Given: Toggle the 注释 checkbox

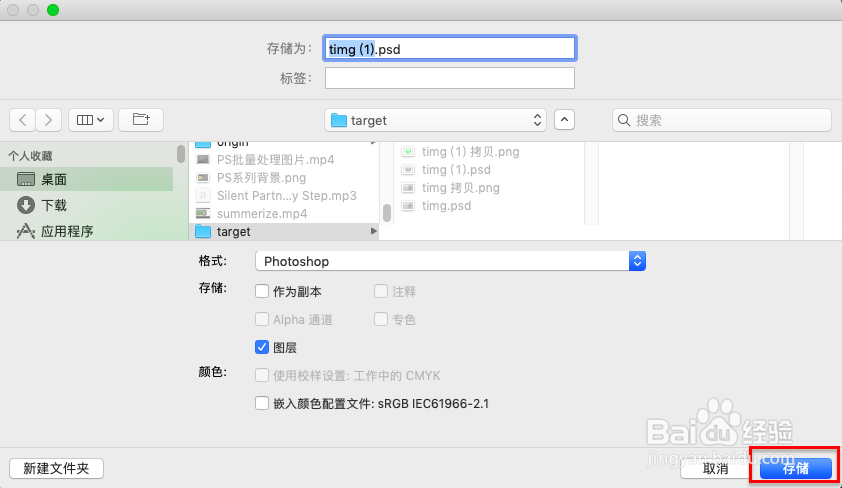Looking at the screenshot, I should pyautogui.click(x=381, y=292).
